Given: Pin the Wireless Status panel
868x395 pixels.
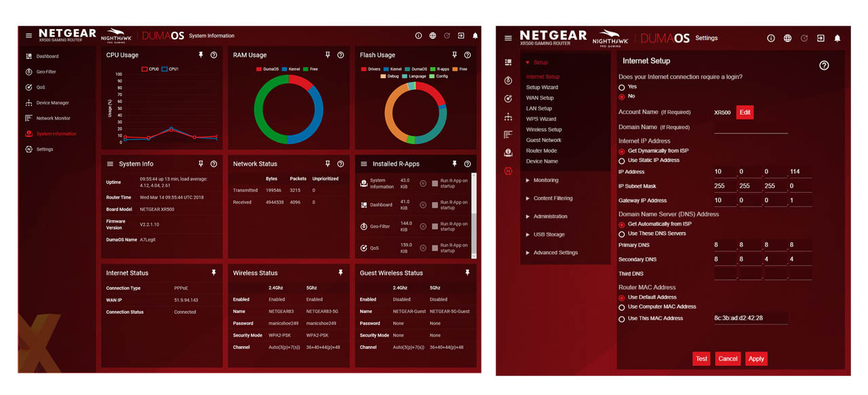Looking at the screenshot, I should pyautogui.click(x=340, y=273).
